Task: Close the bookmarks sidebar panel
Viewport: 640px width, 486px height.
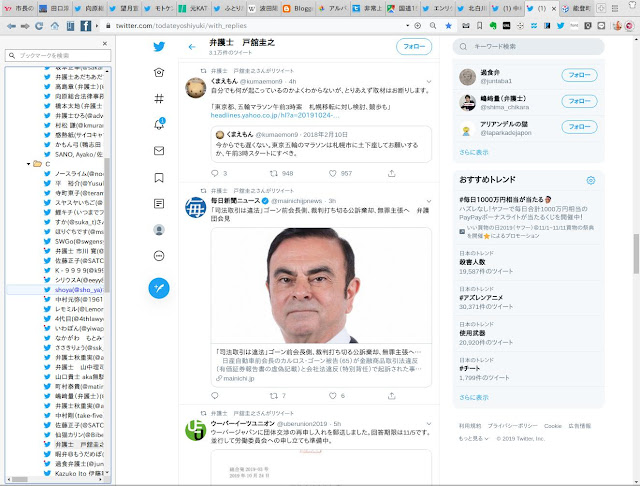Action: [105, 43]
